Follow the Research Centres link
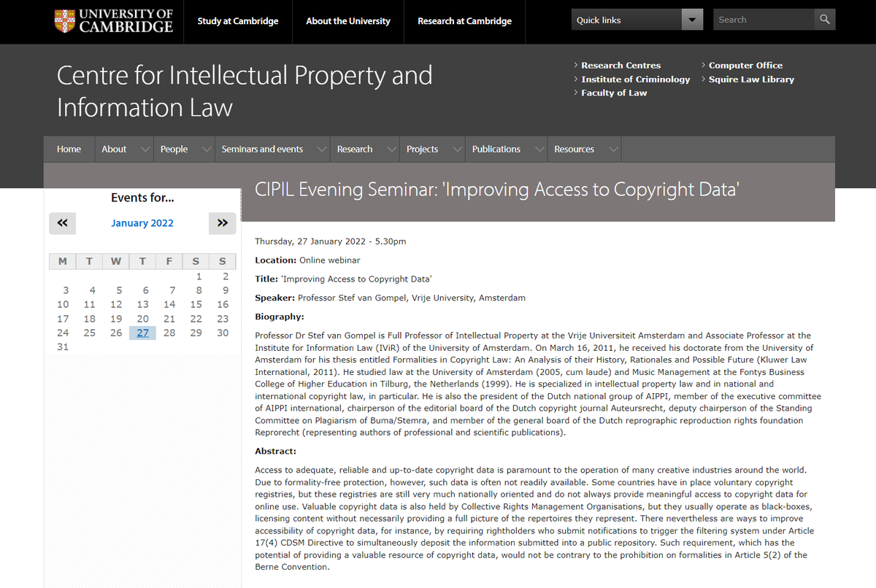This screenshot has width=876, height=588. coord(620,66)
